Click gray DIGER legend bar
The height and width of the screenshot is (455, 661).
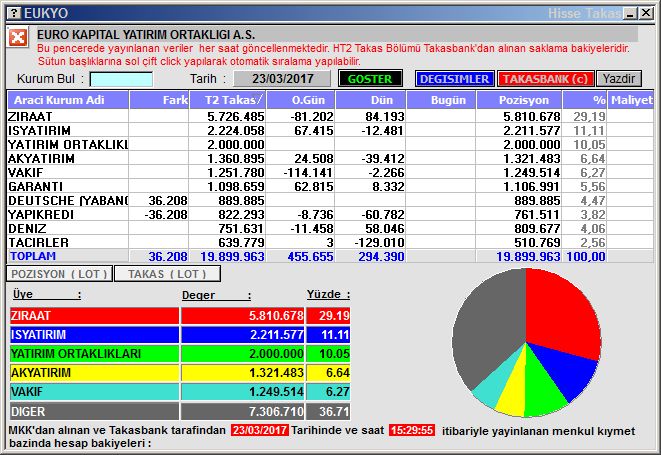[94, 411]
